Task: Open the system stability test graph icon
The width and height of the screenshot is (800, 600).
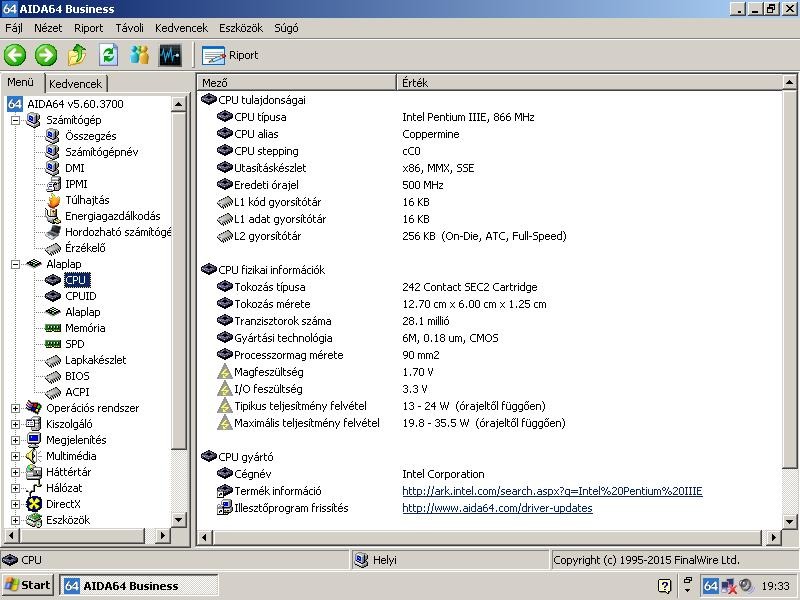Action: (170, 55)
